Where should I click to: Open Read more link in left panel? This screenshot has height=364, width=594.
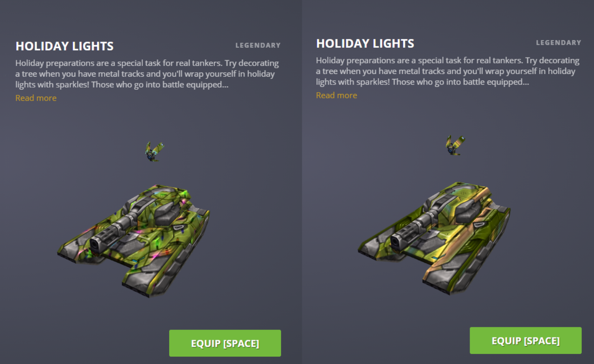(36, 98)
